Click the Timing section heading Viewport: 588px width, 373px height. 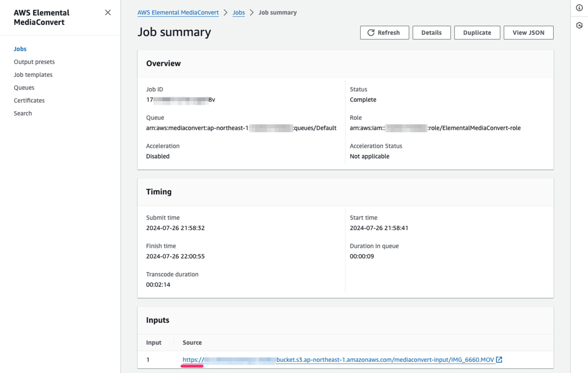[x=159, y=191]
